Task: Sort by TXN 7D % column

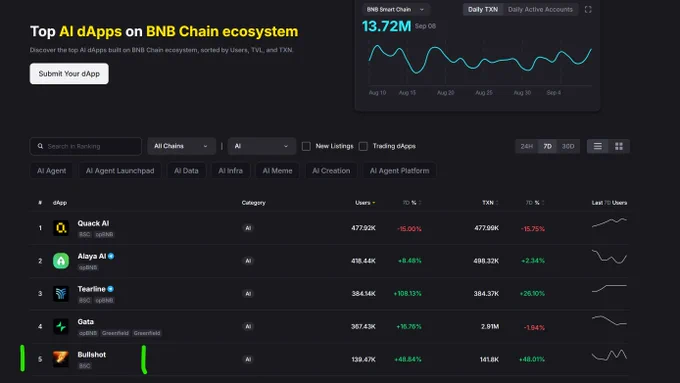Action: pyautogui.click(x=535, y=203)
